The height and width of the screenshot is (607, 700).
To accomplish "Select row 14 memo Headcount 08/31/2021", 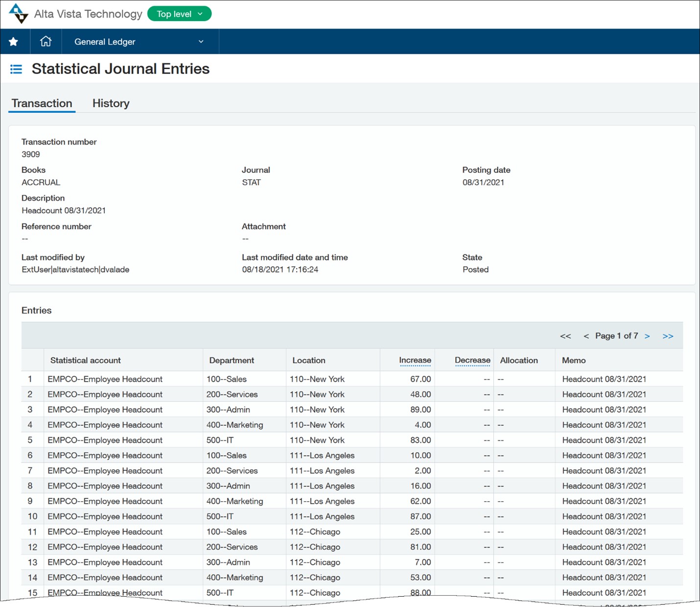I will tap(604, 578).
